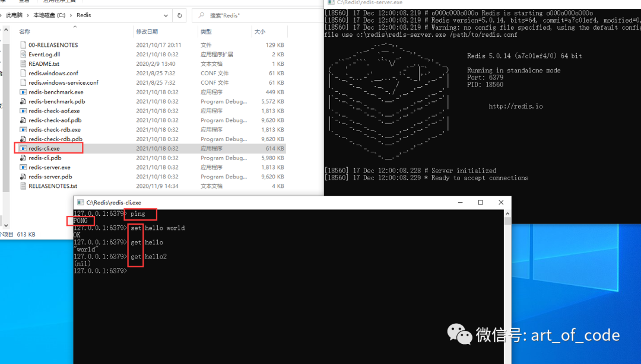Click the 613 KB status bar entry
The height and width of the screenshot is (364, 641).
click(x=26, y=235)
